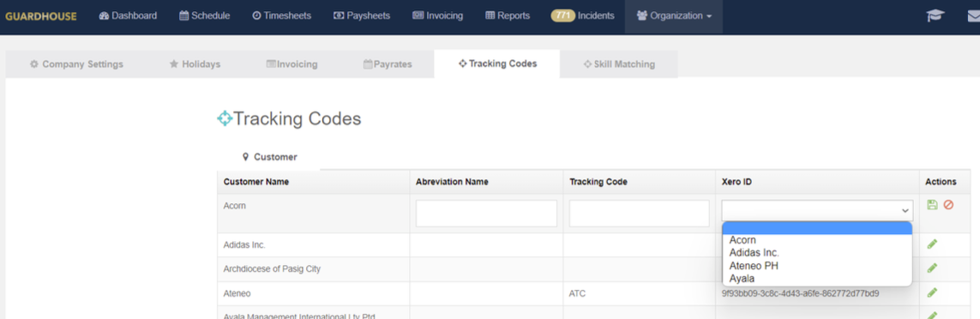Edit the Adidas Inc. row with pencil icon
Viewport: 980px width, 319px height.
click(x=933, y=244)
